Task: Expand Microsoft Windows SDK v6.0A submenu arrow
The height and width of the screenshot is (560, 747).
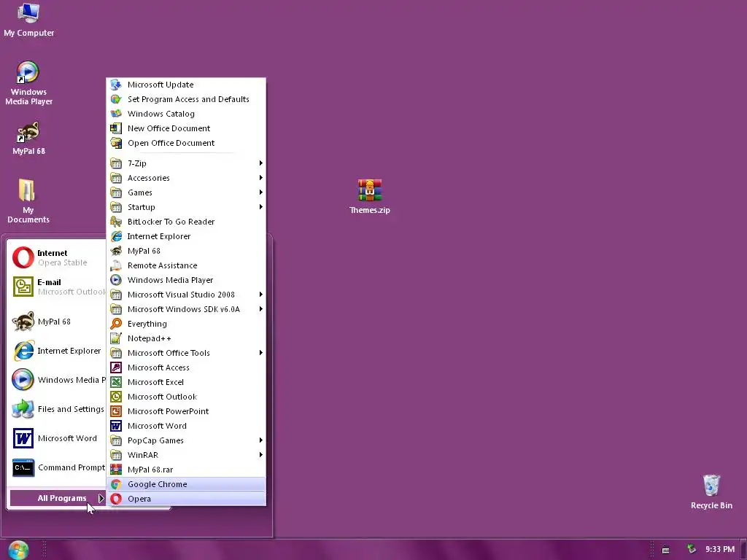Action: tap(260, 309)
